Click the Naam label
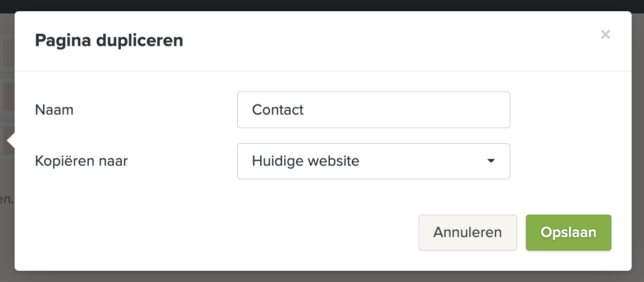 pos(54,110)
